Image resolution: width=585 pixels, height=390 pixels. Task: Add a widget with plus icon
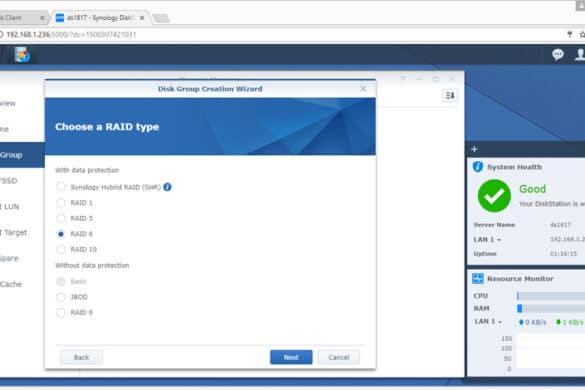(474, 149)
